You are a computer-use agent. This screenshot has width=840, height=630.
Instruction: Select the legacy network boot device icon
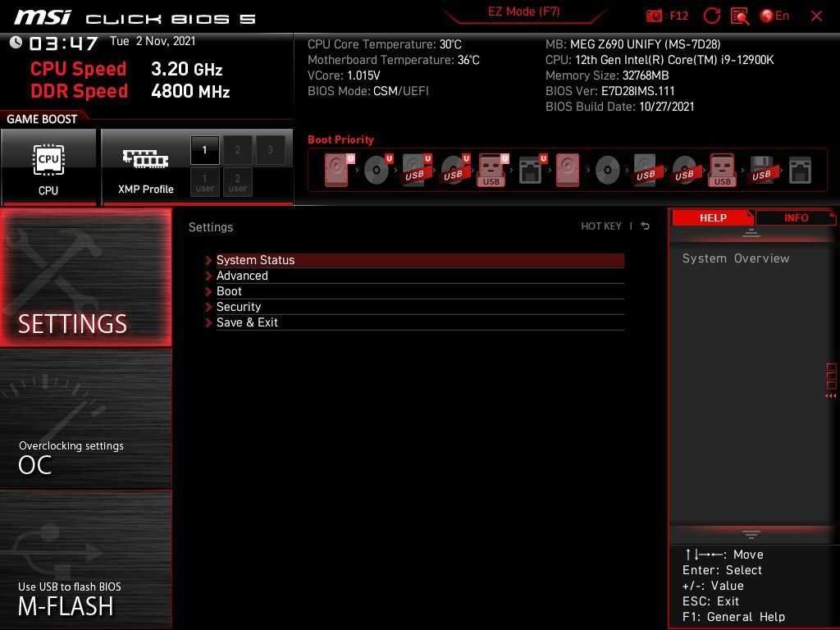(800, 171)
